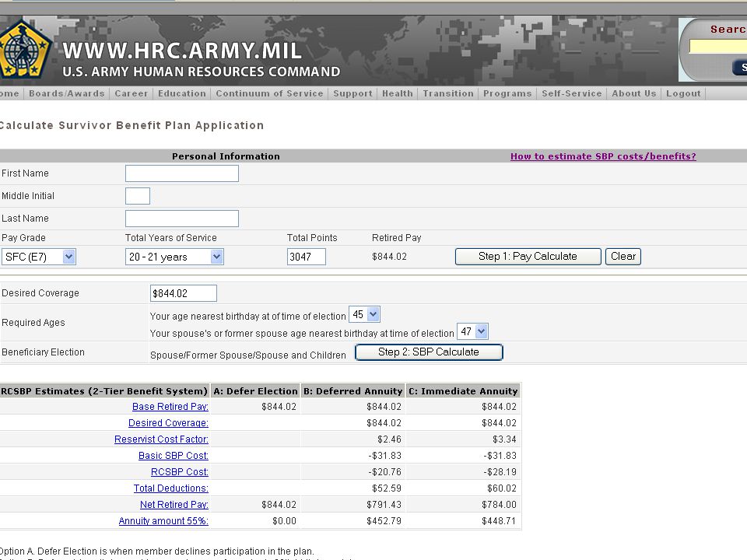This screenshot has height=560, width=747.
Task: Focus the First Name input field
Action: click(x=182, y=173)
